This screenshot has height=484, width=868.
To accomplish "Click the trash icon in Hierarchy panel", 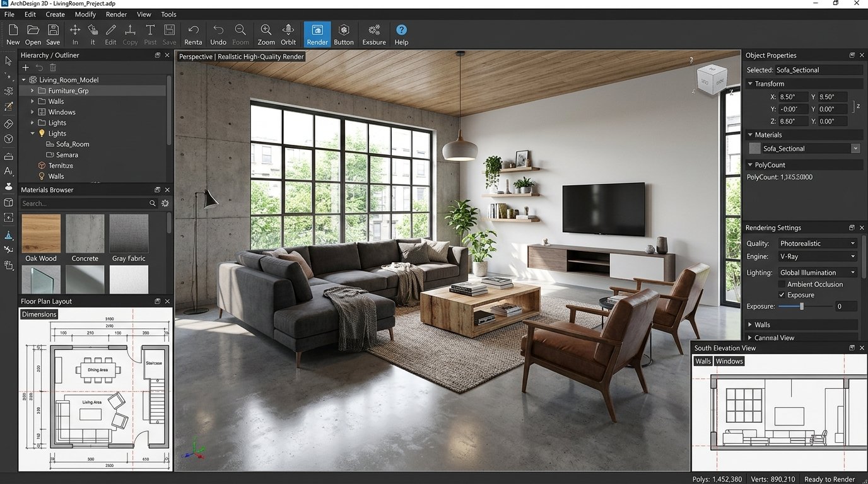I will click(52, 67).
